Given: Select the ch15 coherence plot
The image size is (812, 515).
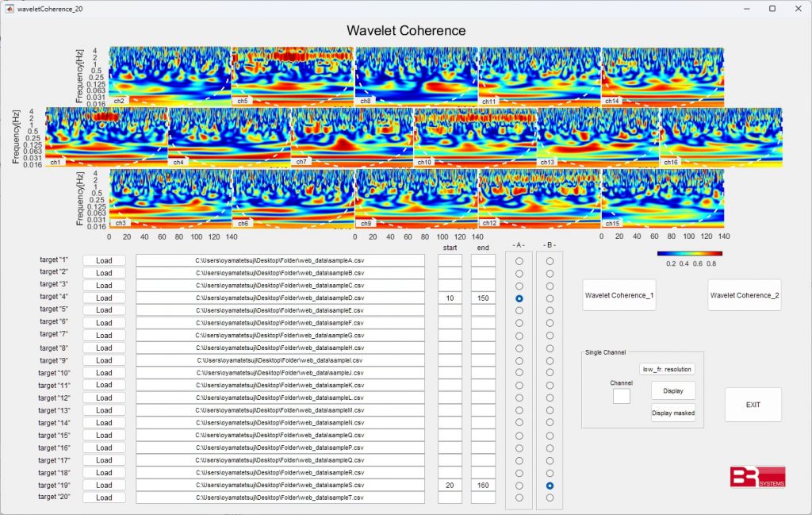Looking at the screenshot, I should pos(662,198).
